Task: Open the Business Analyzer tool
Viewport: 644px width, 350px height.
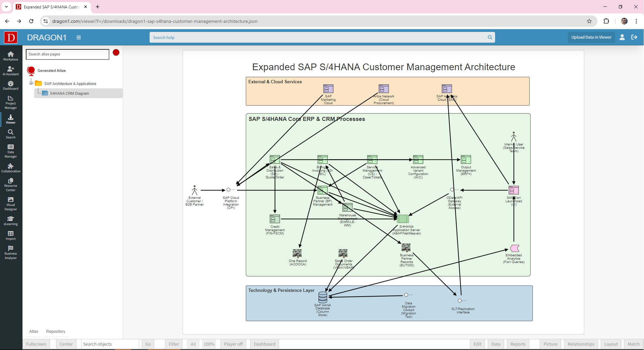Action: point(11,252)
